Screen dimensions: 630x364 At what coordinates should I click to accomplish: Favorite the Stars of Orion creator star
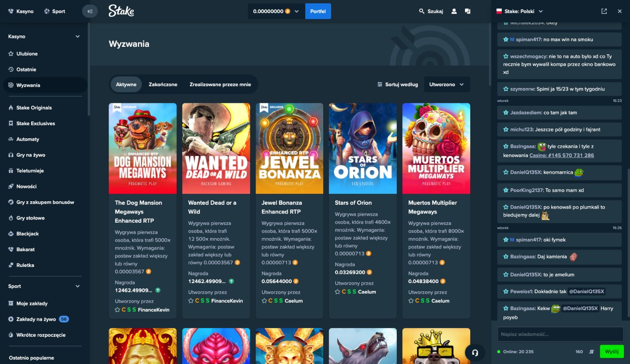[337, 292]
